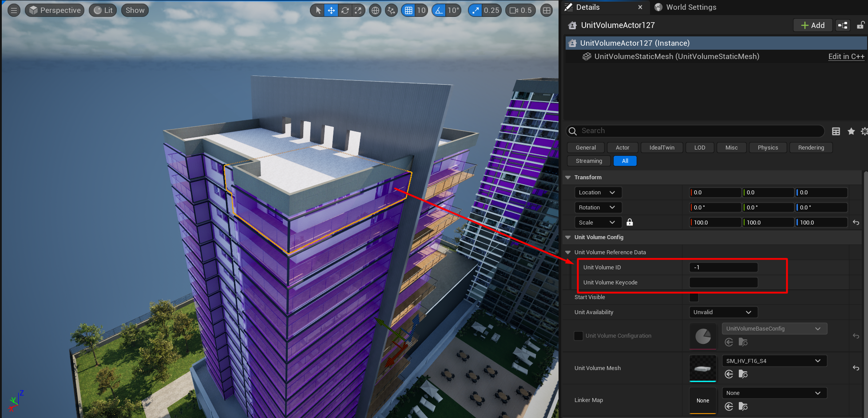
Task: Toggle the Scale lock ratio padlock
Action: tap(630, 222)
